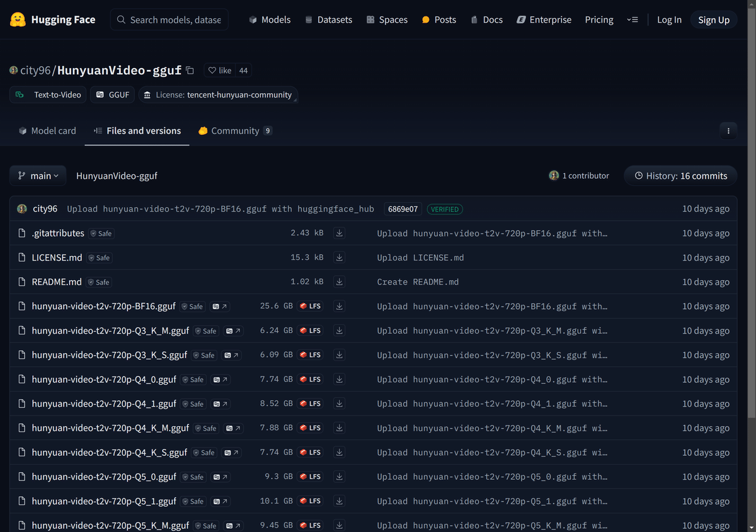Viewport: 756px width, 532px height.
Task: Download the README.md file
Action: (340, 282)
